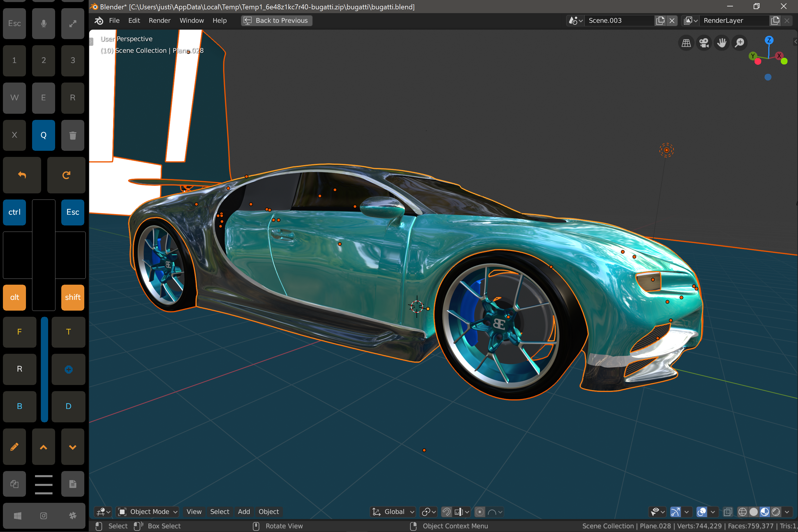Image resolution: width=798 pixels, height=532 pixels.
Task: Switch to camera view icon
Action: [704, 43]
